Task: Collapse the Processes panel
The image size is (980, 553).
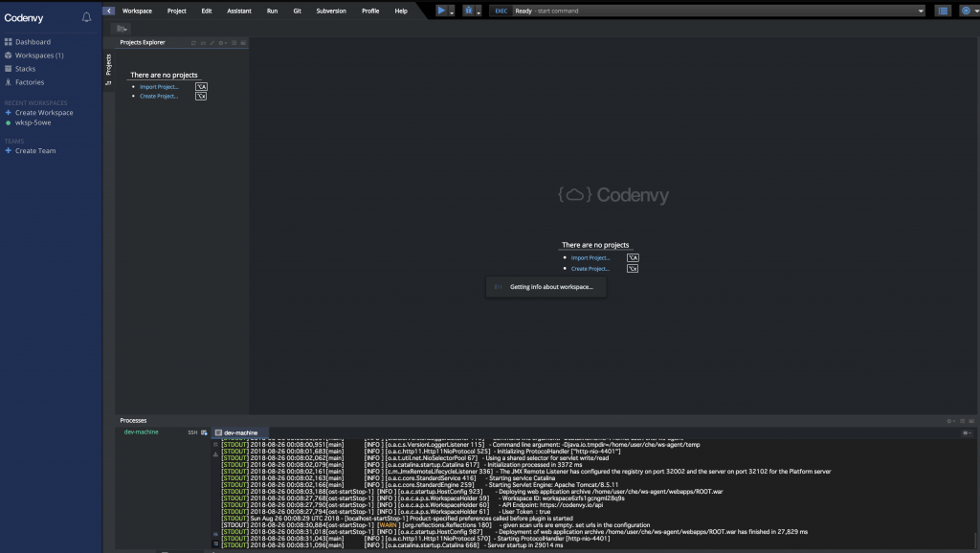Action: coord(971,421)
